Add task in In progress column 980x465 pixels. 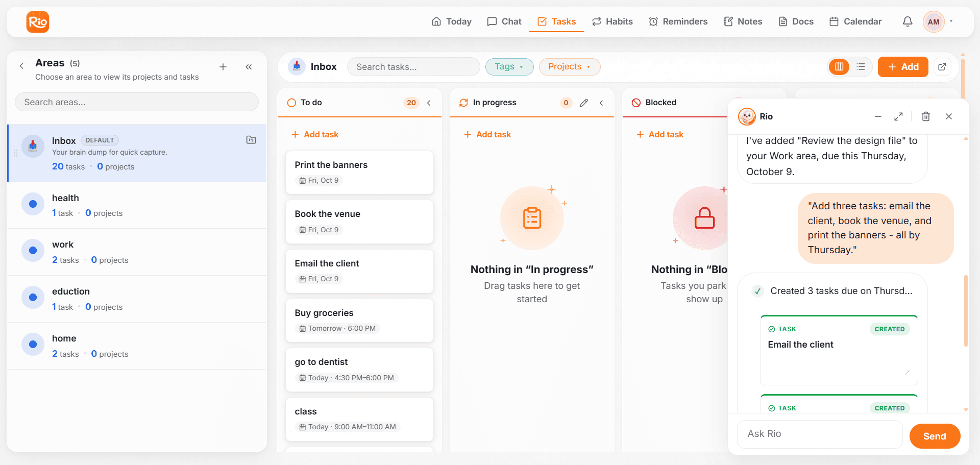(487, 134)
